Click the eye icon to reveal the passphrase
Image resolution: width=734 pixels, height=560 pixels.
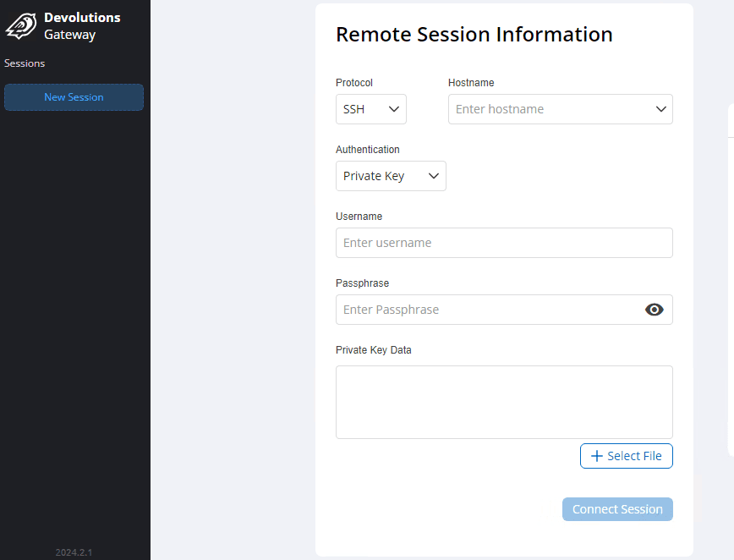[654, 310]
